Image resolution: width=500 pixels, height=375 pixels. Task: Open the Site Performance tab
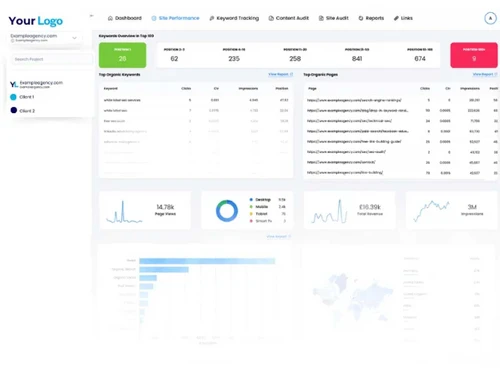point(175,18)
